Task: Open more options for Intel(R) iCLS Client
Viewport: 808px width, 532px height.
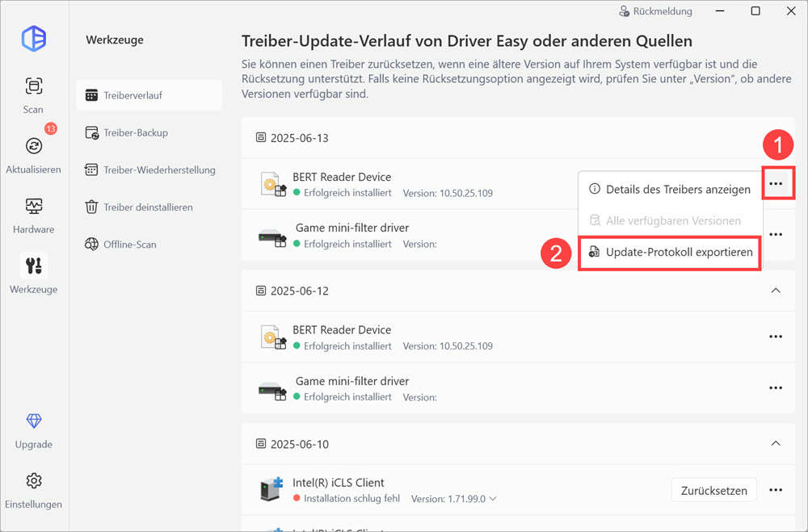Action: (x=776, y=490)
